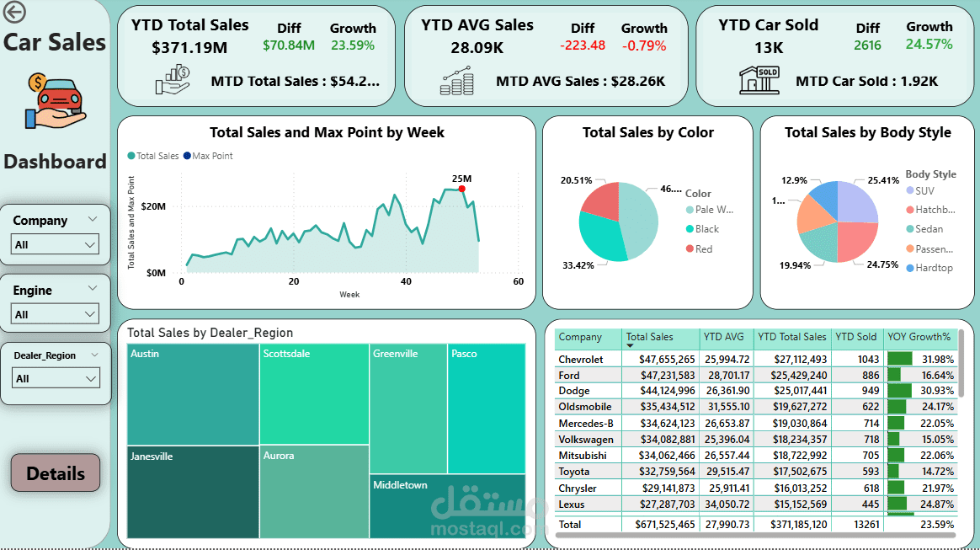The height and width of the screenshot is (550, 980).
Task: Click the hand holding money icon
Action: tap(173, 79)
